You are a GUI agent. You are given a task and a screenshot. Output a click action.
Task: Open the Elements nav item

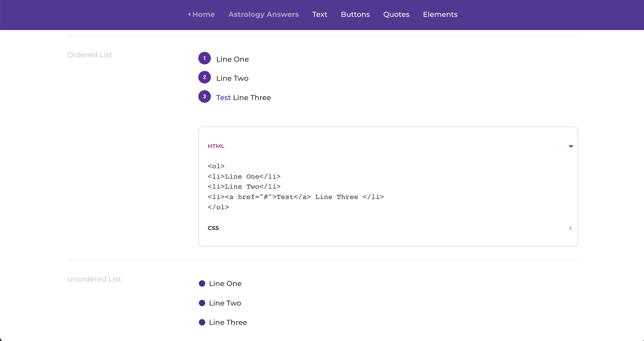pyautogui.click(x=440, y=14)
